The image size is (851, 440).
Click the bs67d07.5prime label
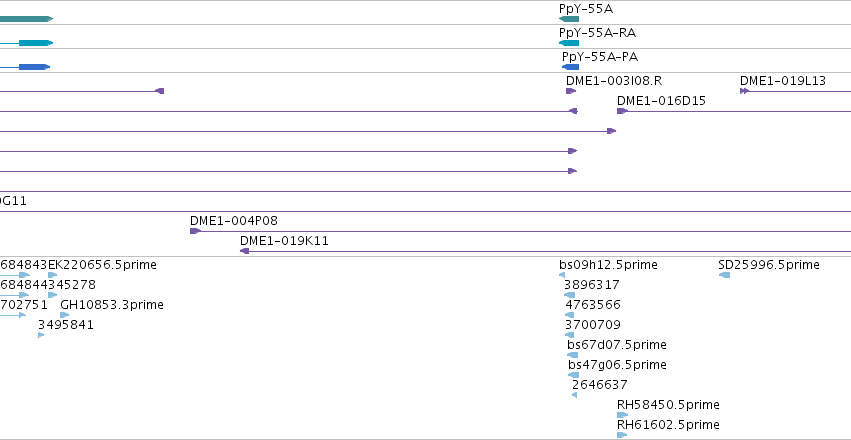click(617, 345)
